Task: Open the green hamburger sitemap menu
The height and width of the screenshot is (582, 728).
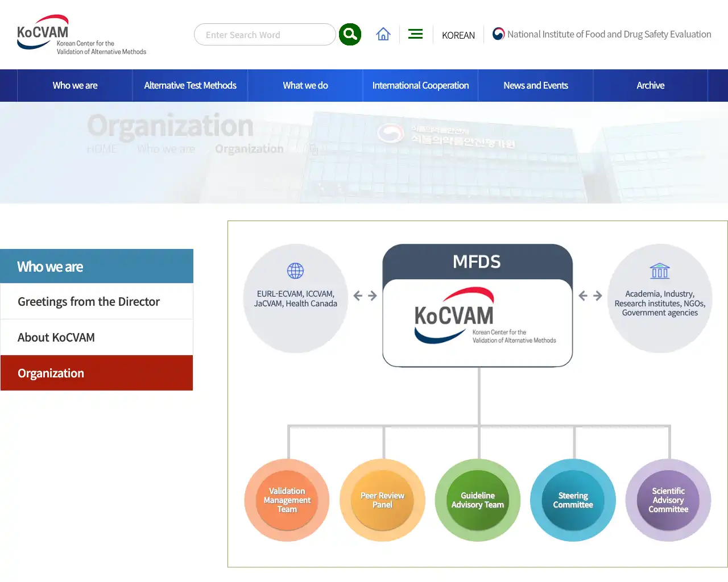Action: 416,34
